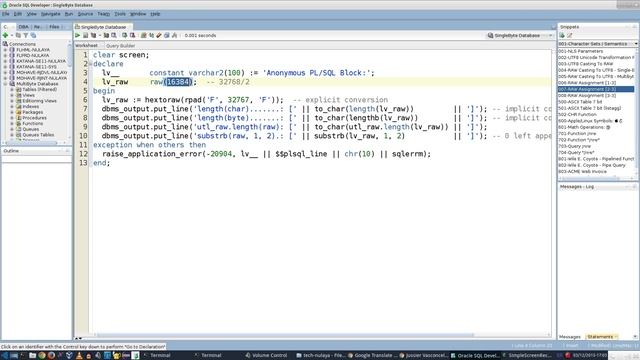Switch to SimpleScreenRecorder in the taskbar
The width and height of the screenshot is (640, 360).
pyautogui.click(x=527, y=356)
